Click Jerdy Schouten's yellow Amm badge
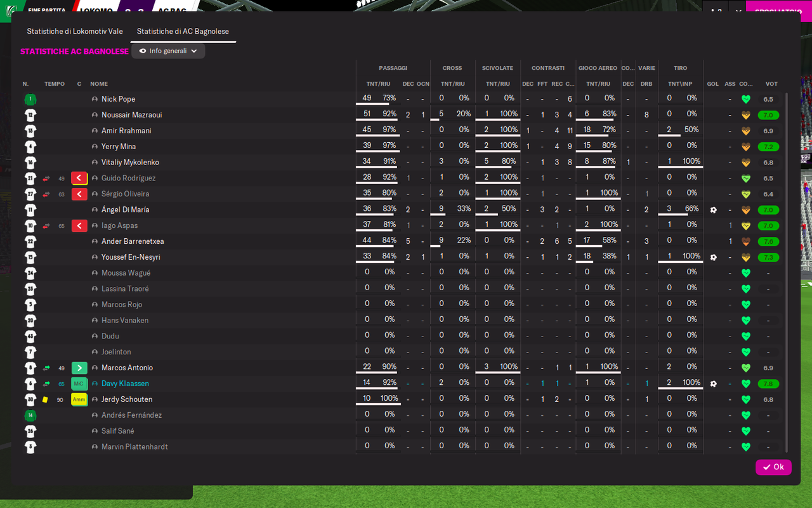The width and height of the screenshot is (812, 508). (x=79, y=399)
